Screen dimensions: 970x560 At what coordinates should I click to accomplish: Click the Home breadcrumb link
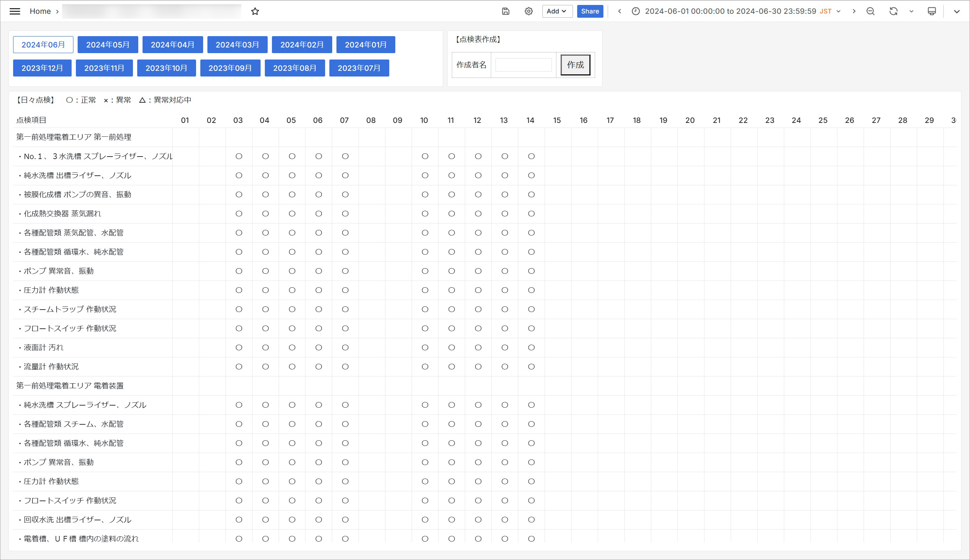[40, 11]
